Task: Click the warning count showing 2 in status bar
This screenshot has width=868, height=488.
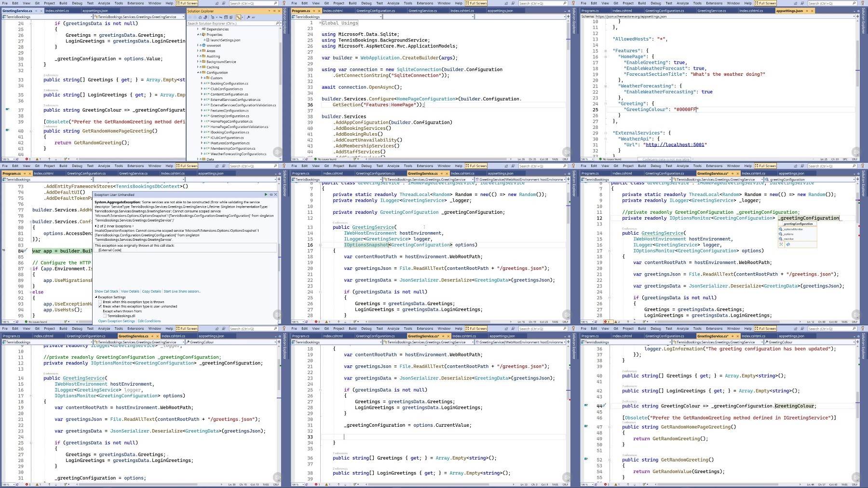Action: pos(617,321)
